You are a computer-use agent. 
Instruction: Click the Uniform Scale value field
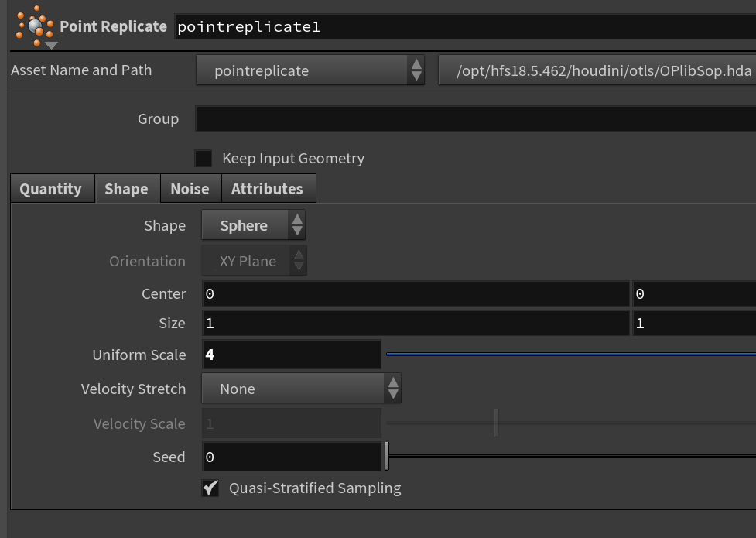tap(292, 355)
